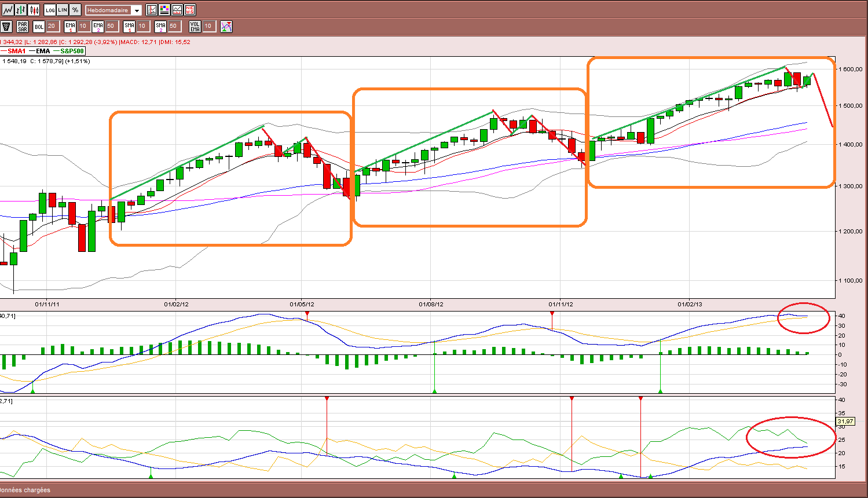Click the 01/08/12 date axis label
This screenshot has width=868, height=498.
tap(431, 304)
